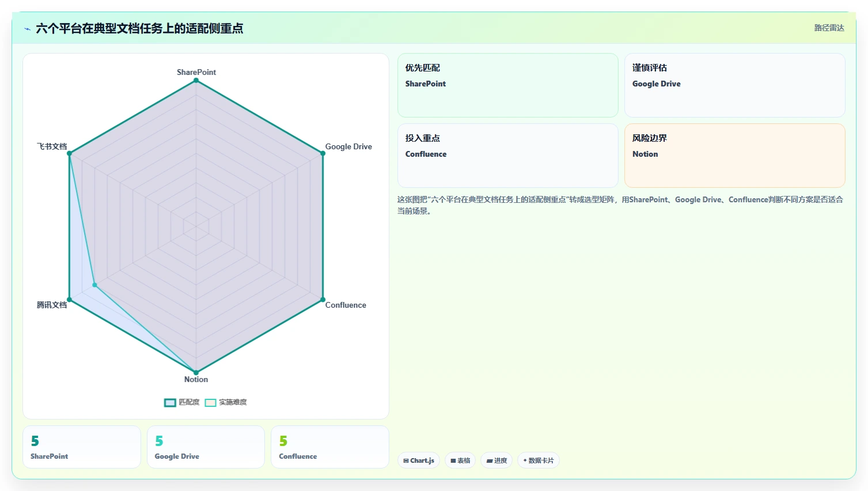The height and width of the screenshot is (491, 868).
Task: Click the Confluence score 5 stat card
Action: pyautogui.click(x=330, y=447)
